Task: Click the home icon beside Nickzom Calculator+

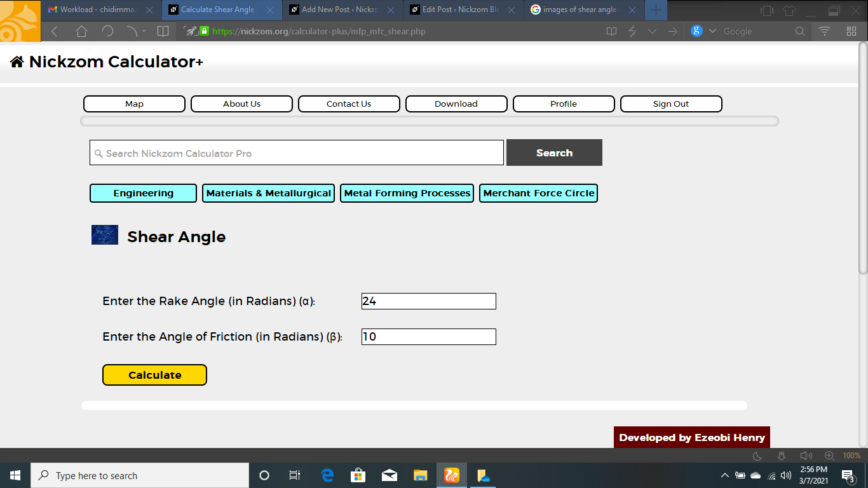Action: click(17, 62)
